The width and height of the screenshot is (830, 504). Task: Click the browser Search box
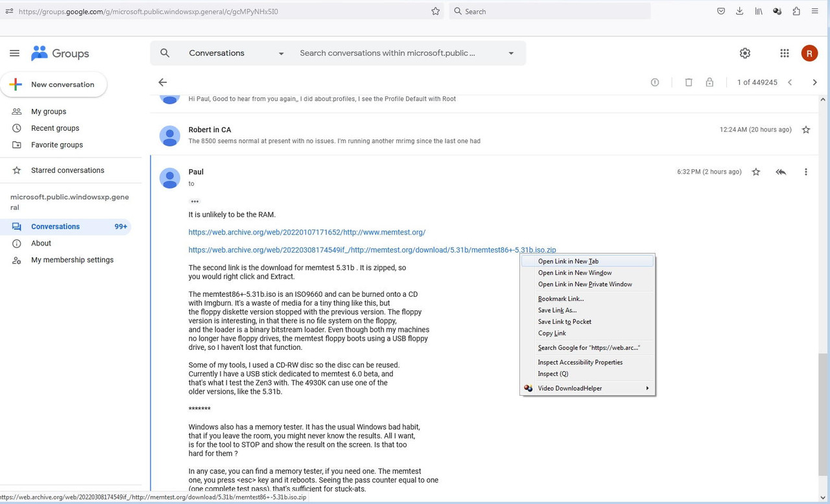click(x=550, y=11)
